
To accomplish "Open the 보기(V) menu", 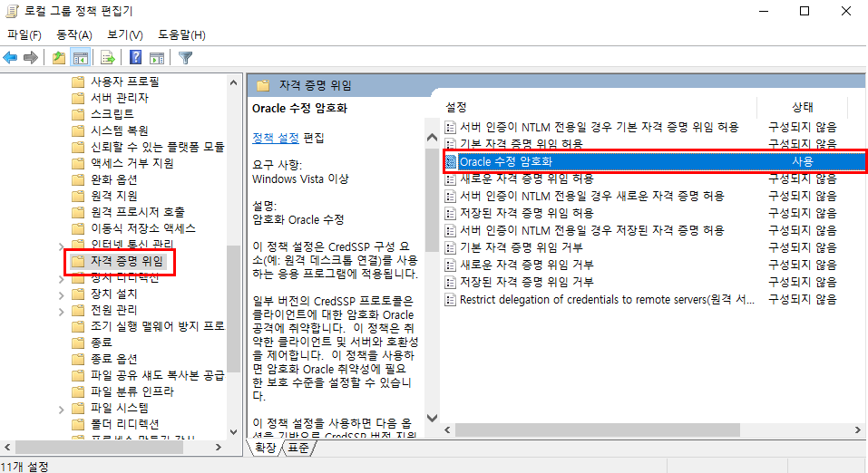I will (124, 34).
